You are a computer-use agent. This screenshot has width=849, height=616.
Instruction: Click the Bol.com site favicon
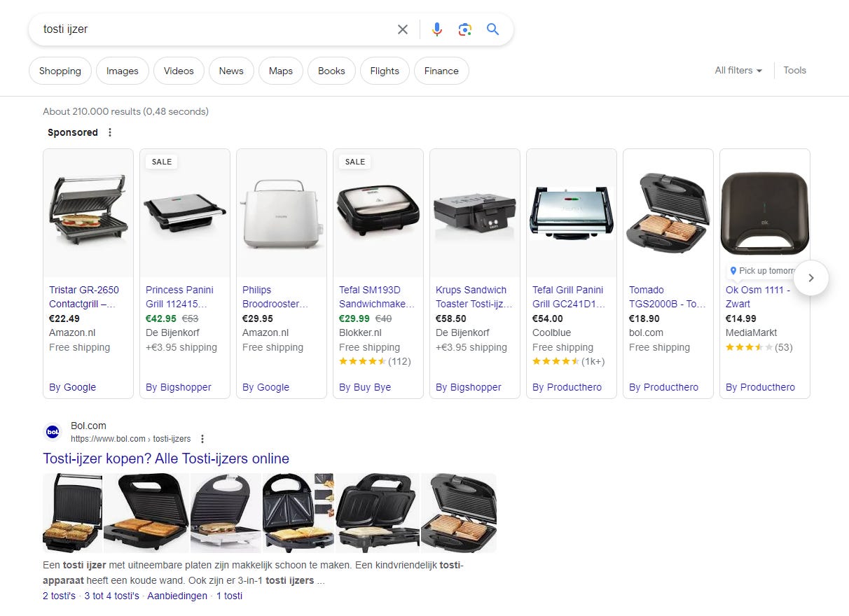[53, 433]
